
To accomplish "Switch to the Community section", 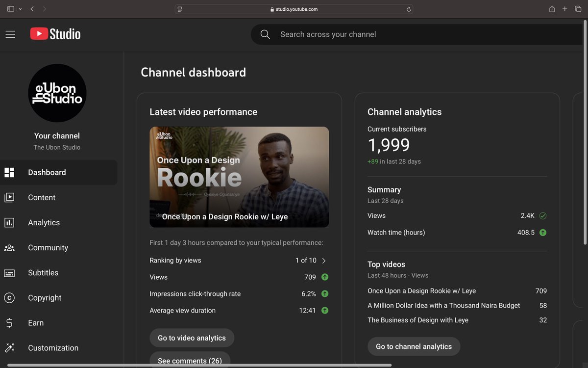I will pos(48,247).
